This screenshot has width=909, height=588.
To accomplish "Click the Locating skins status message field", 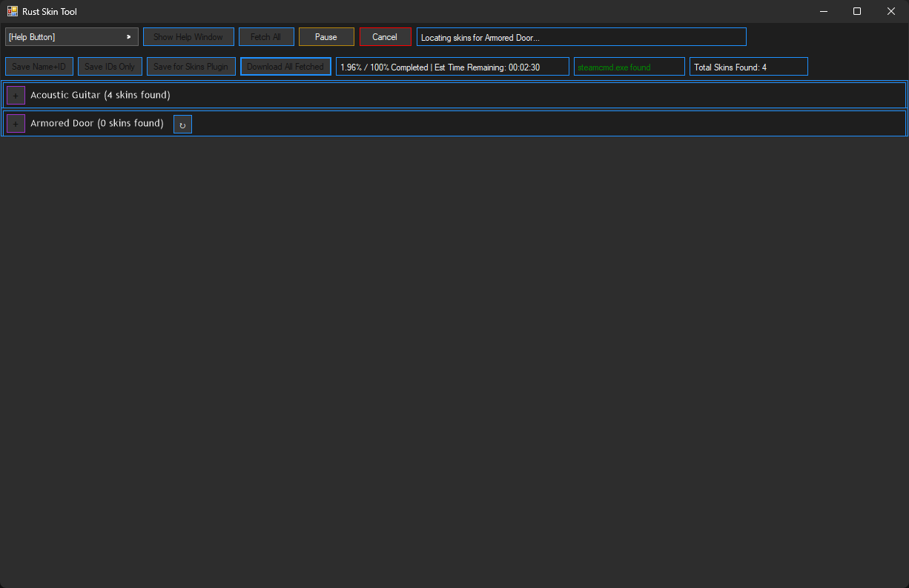I will pyautogui.click(x=581, y=36).
